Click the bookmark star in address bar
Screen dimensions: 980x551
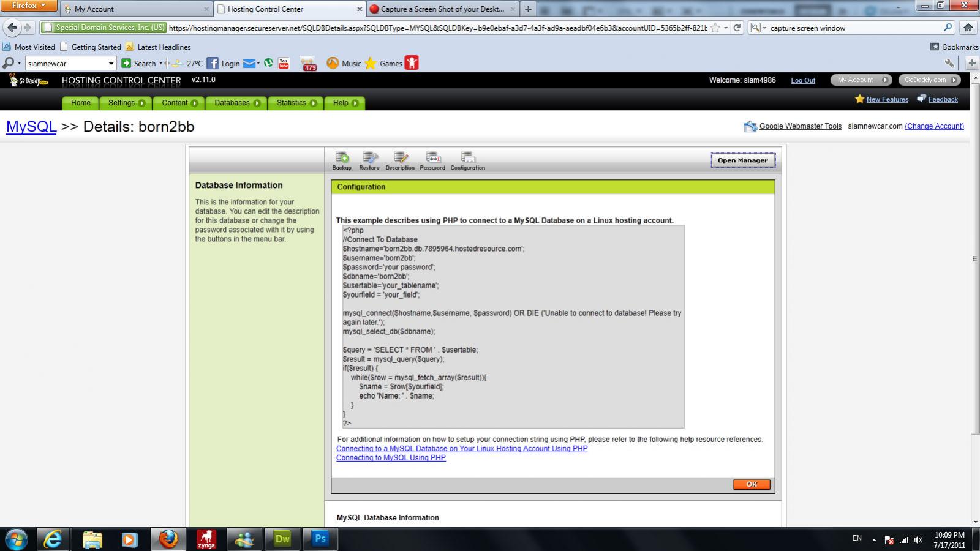[715, 28]
